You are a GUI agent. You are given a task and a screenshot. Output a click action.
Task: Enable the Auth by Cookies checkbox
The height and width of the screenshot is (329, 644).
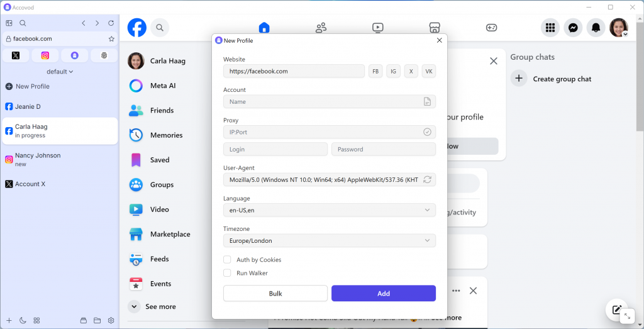[227, 260]
